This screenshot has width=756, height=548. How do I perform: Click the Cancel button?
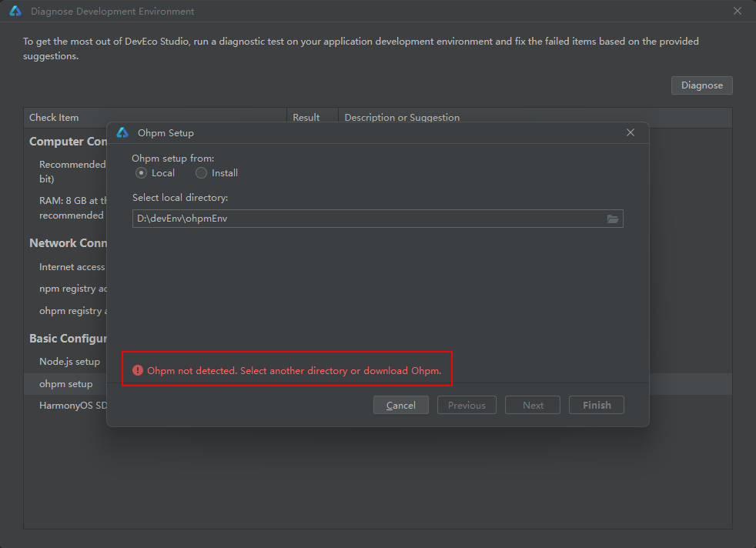coord(400,406)
